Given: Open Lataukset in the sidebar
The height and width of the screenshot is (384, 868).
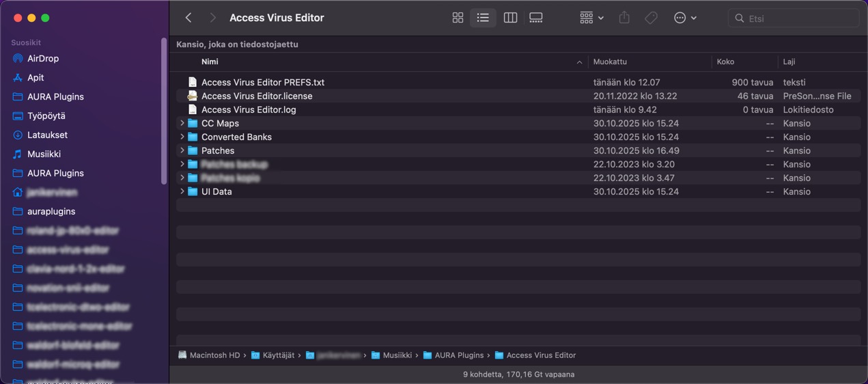Looking at the screenshot, I should pyautogui.click(x=47, y=135).
